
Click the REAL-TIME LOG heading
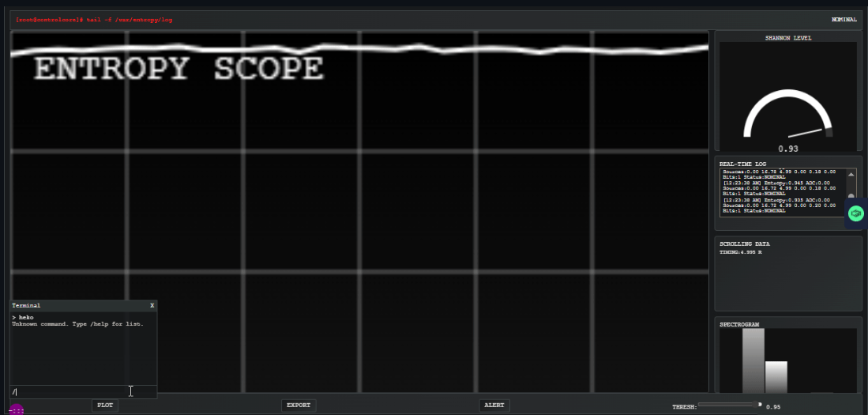pyautogui.click(x=742, y=164)
